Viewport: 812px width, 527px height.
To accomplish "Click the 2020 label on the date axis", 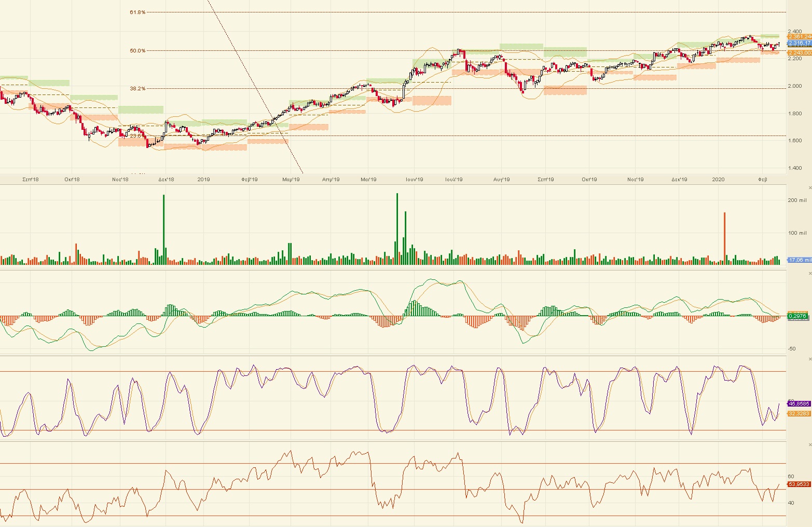I will (718, 180).
